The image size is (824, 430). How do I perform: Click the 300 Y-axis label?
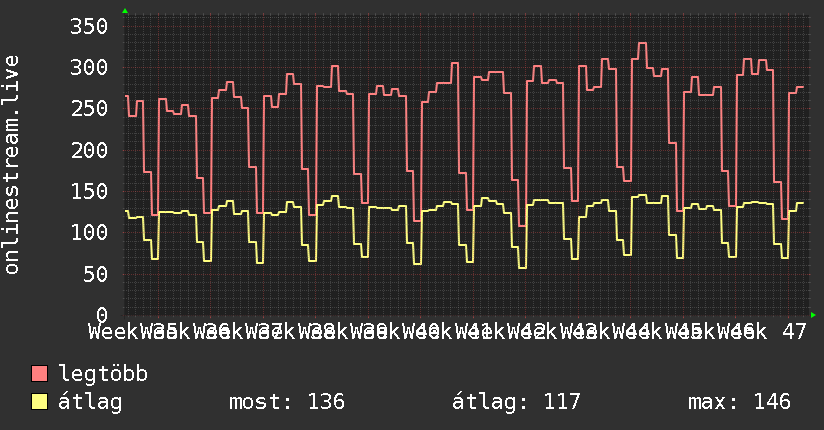point(89,67)
